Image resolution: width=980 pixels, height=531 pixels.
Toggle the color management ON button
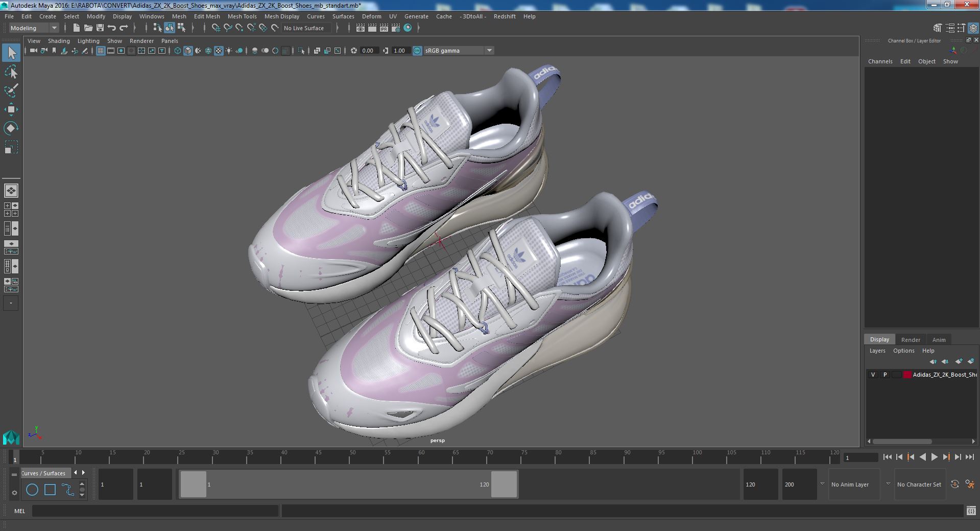click(x=417, y=51)
